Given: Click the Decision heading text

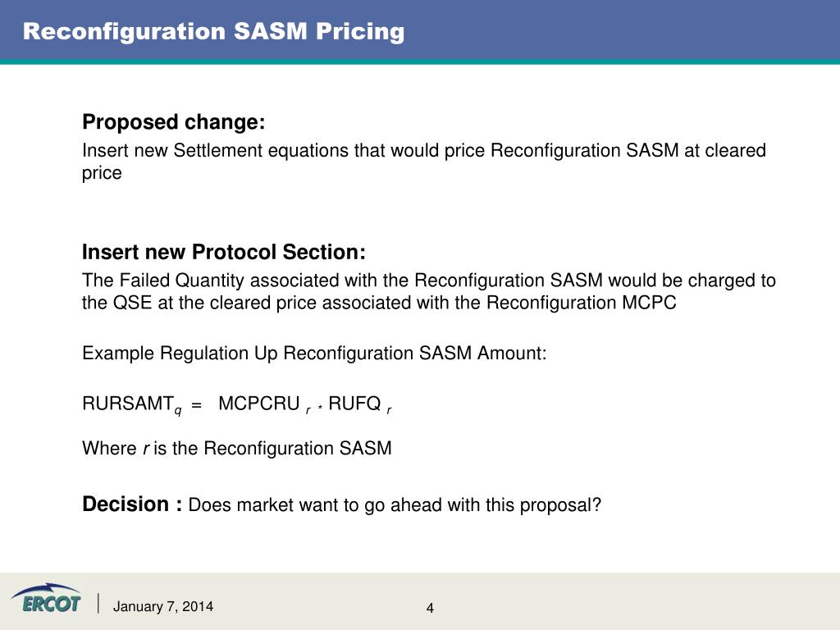Looking at the screenshot, I should pyautogui.click(x=132, y=504).
